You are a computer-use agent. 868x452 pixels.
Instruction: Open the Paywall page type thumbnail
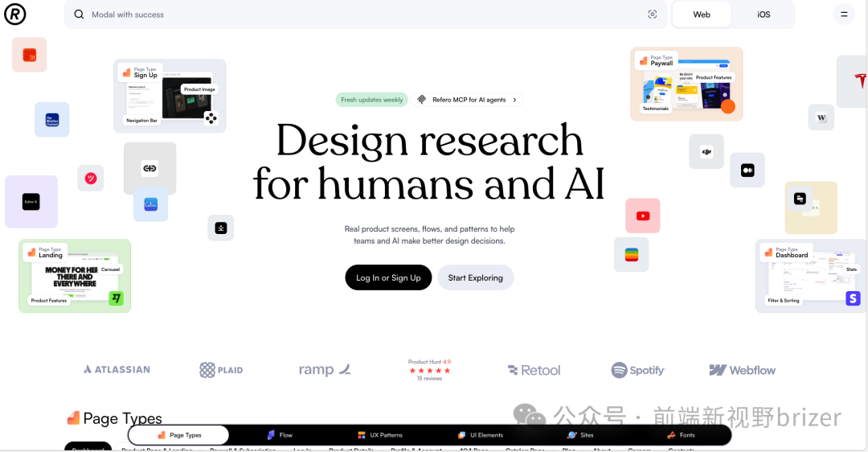pos(686,84)
